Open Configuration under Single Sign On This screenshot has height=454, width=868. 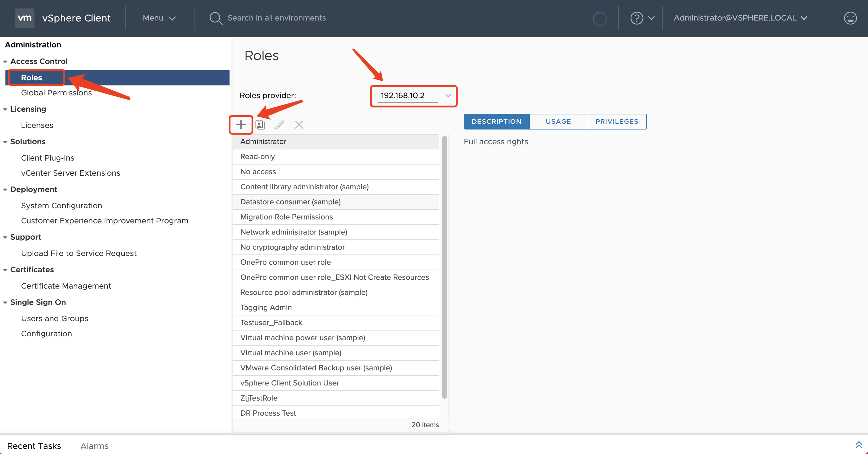(x=46, y=334)
